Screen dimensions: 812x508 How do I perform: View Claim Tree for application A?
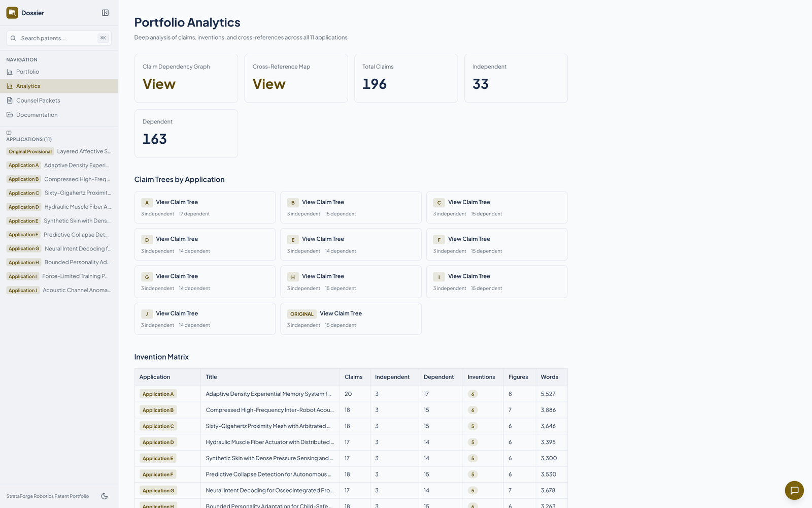[x=205, y=207]
